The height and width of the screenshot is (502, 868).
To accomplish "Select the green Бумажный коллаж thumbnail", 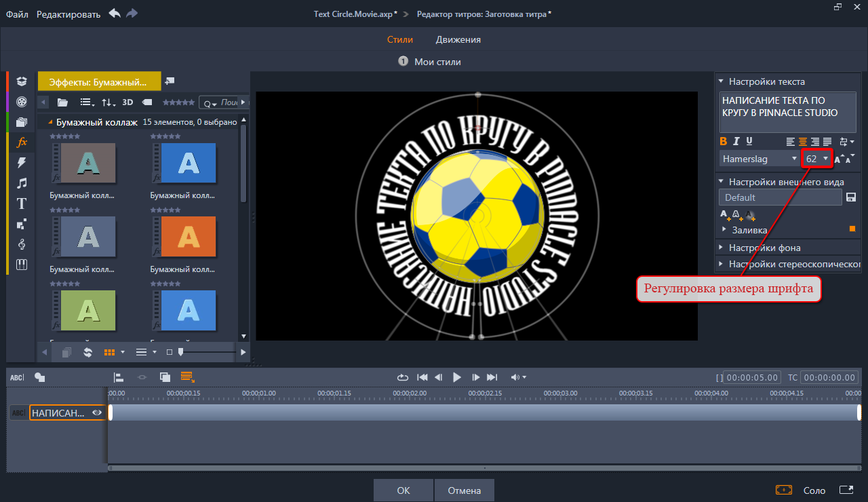I will pyautogui.click(x=84, y=311).
